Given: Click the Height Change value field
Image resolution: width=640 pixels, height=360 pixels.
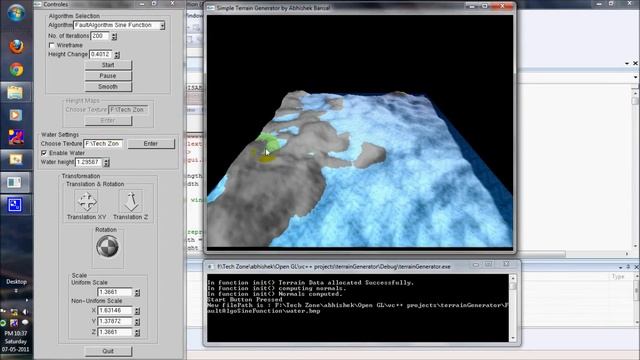Looking at the screenshot, I should click(x=101, y=54).
